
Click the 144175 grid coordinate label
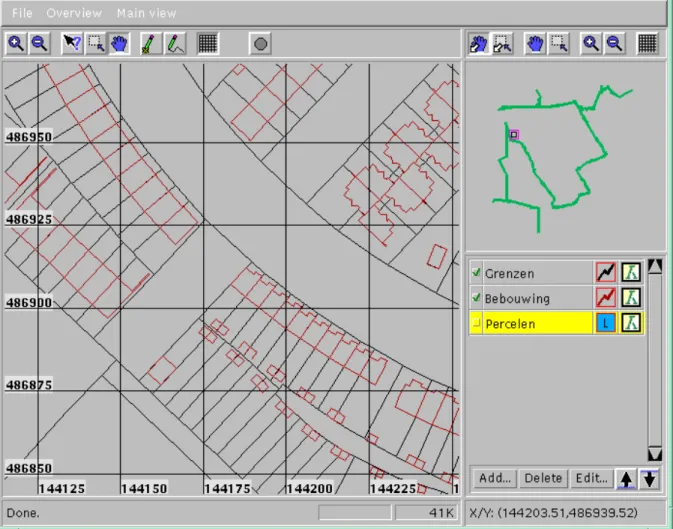coord(227,488)
